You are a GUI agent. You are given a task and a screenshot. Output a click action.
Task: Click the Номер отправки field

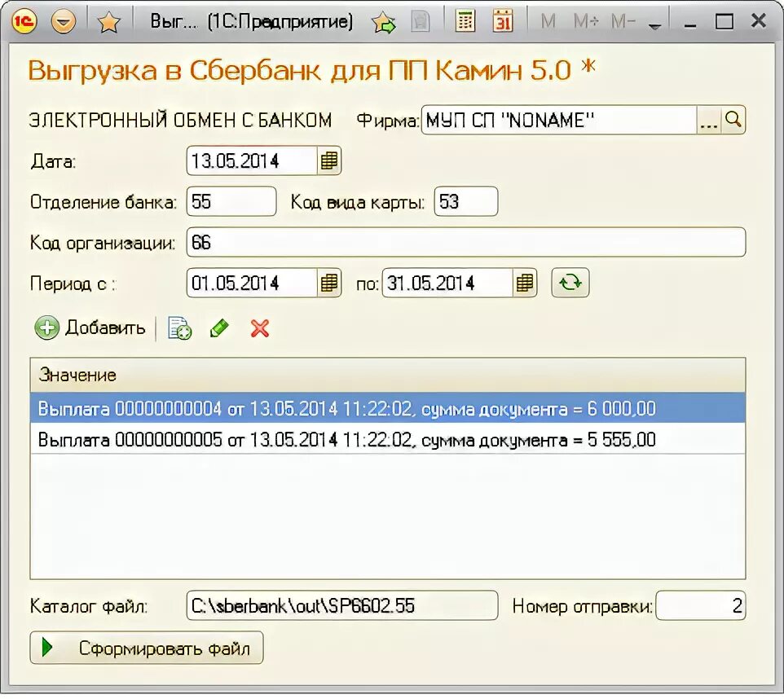701,605
